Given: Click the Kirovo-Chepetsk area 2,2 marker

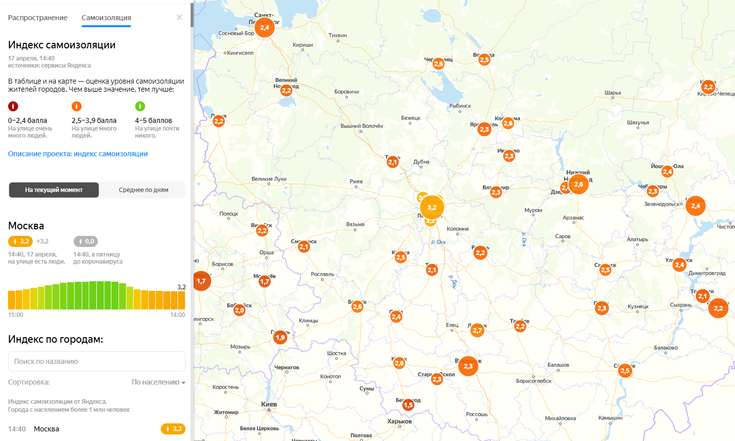Looking at the screenshot, I should coord(708,87).
